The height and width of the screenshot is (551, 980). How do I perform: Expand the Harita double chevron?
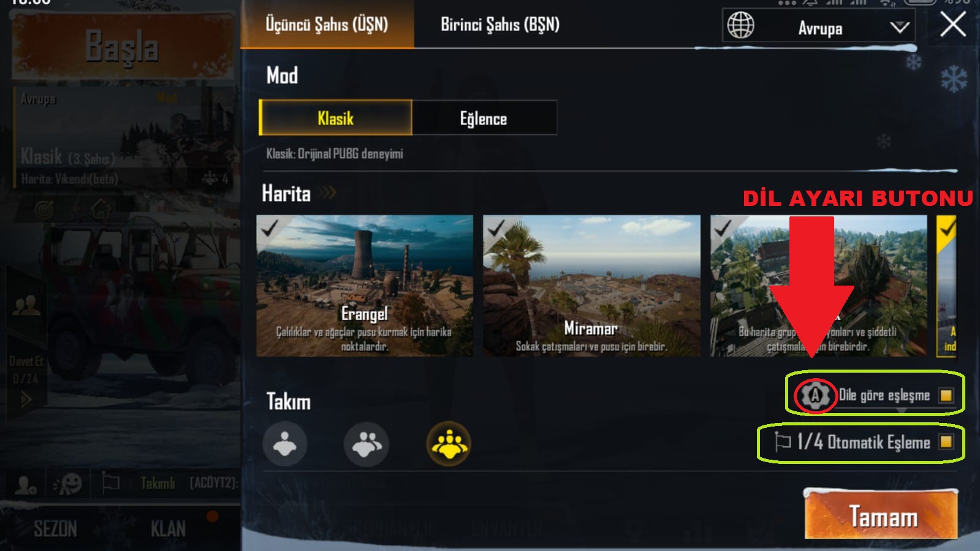[x=329, y=193]
